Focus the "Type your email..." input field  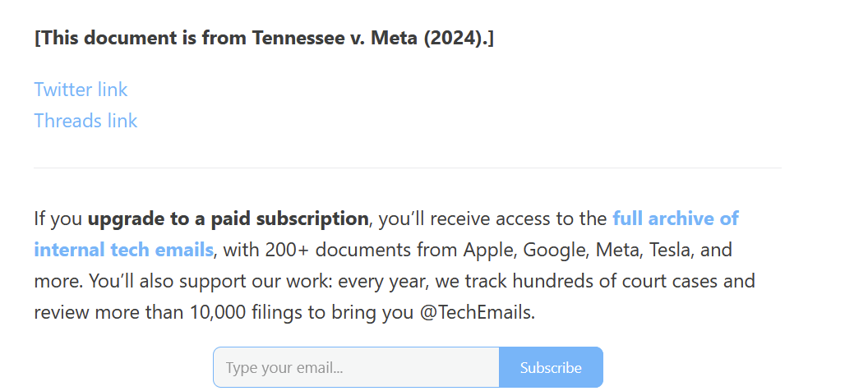(x=356, y=367)
